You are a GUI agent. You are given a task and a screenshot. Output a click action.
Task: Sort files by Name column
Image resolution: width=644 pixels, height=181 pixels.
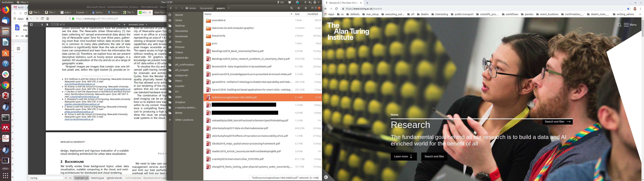click(208, 14)
